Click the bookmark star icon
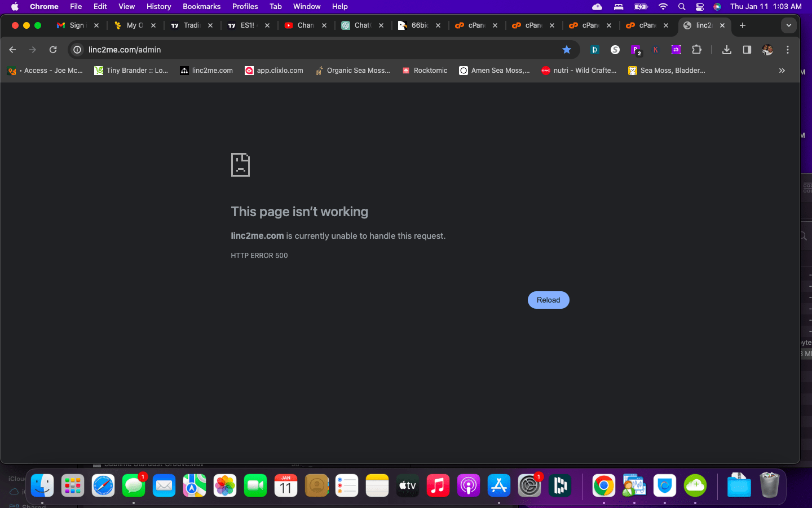Screen dimensions: 812x508 [x=567, y=50]
